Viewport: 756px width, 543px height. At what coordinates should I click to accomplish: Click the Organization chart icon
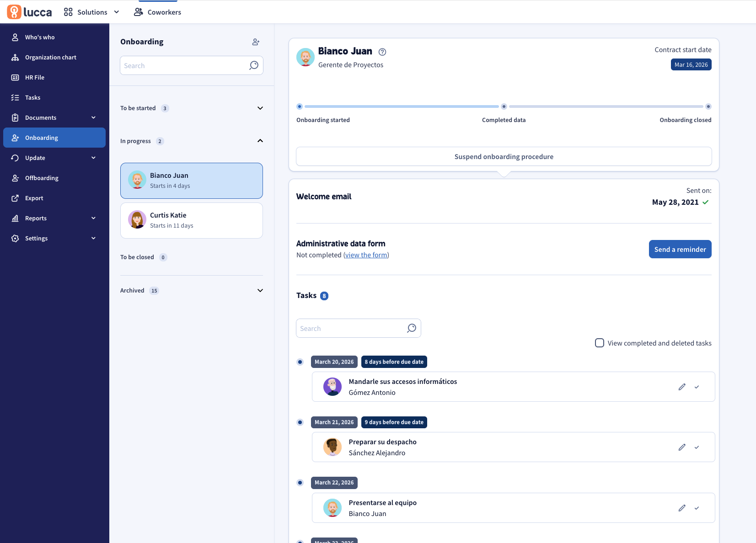pos(15,57)
